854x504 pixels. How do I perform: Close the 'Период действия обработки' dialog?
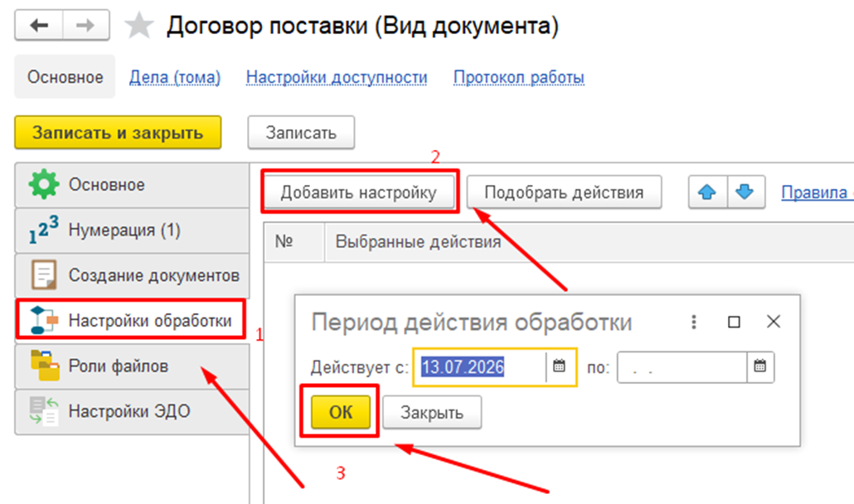click(774, 322)
